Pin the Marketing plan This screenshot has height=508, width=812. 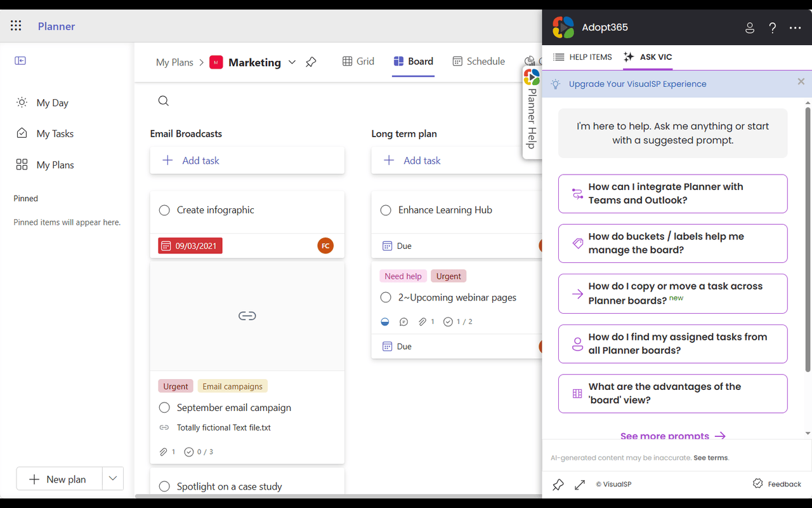pyautogui.click(x=311, y=62)
